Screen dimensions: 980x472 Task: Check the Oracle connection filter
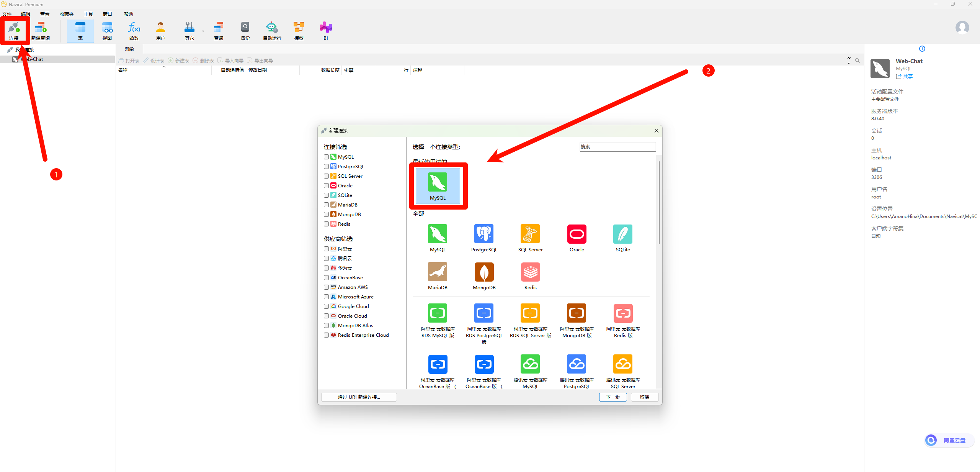(327, 186)
